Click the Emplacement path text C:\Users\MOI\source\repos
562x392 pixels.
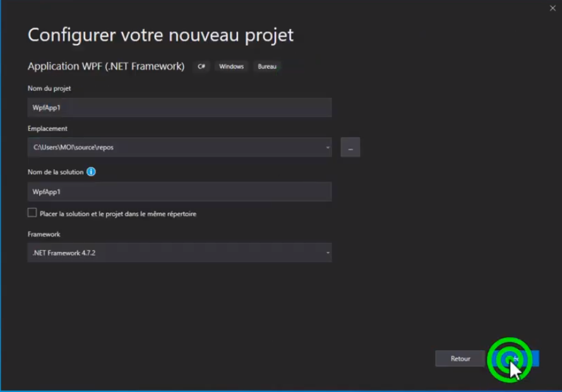(73, 148)
